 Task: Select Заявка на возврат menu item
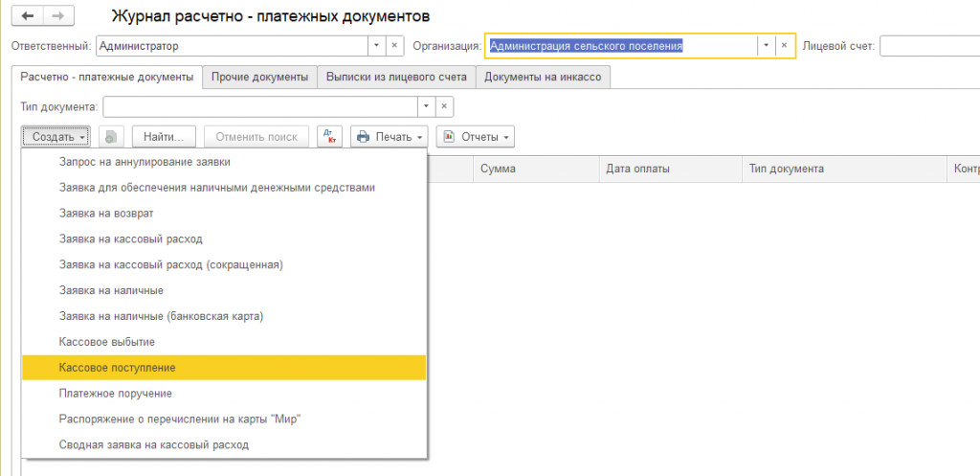click(224, 214)
